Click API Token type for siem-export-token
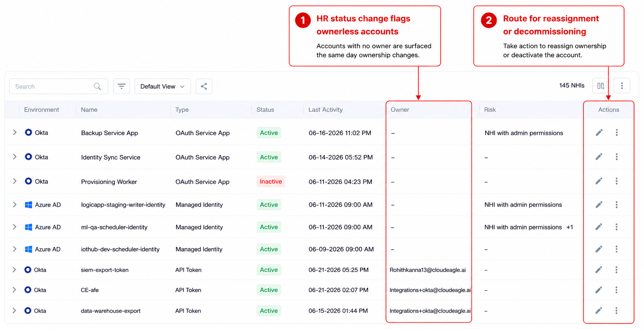The image size is (644, 329). (x=188, y=270)
